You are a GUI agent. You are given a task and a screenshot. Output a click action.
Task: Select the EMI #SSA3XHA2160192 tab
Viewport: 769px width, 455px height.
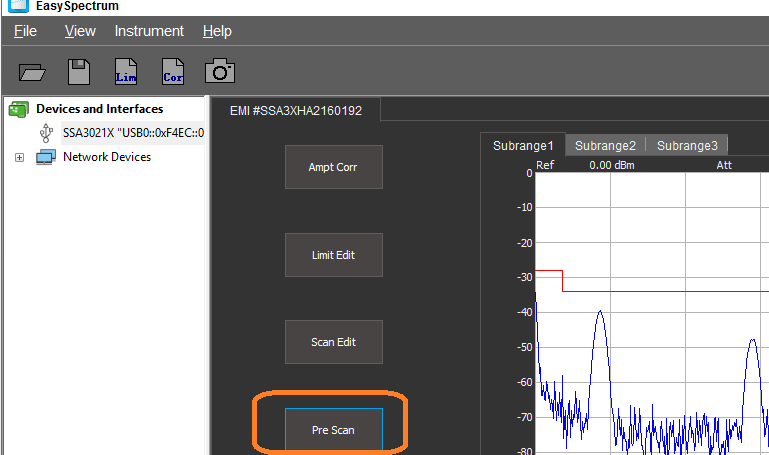click(294, 110)
